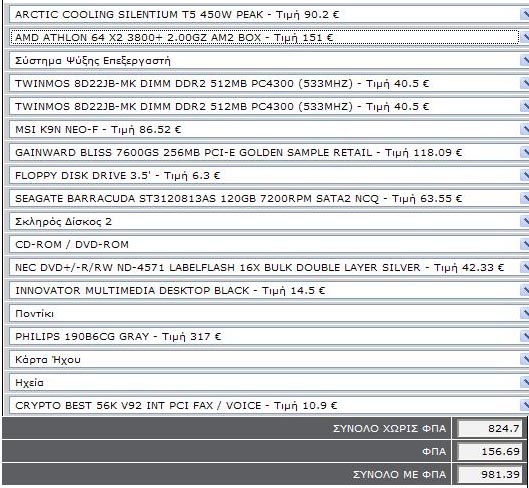Open the MSI K9N NEO-F motherboard dropdown
This screenshot has width=529, height=488.
pos(269,129)
